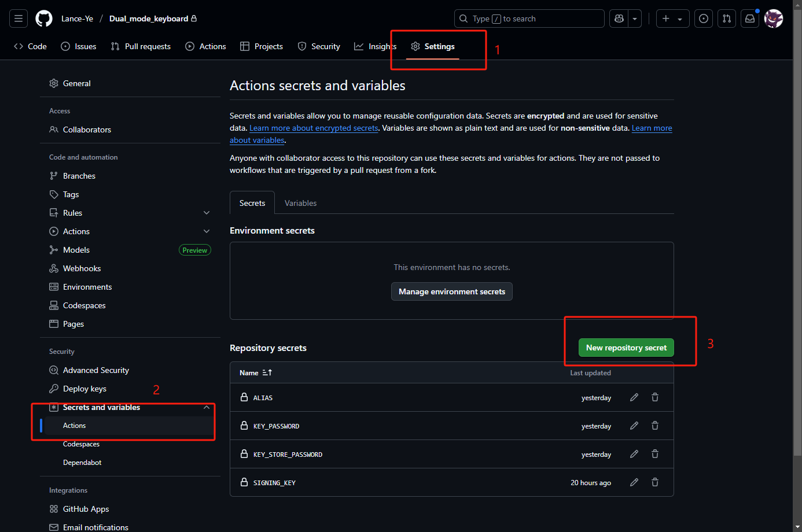Click the search input field
The width and height of the screenshot is (802, 532).
click(x=529, y=18)
